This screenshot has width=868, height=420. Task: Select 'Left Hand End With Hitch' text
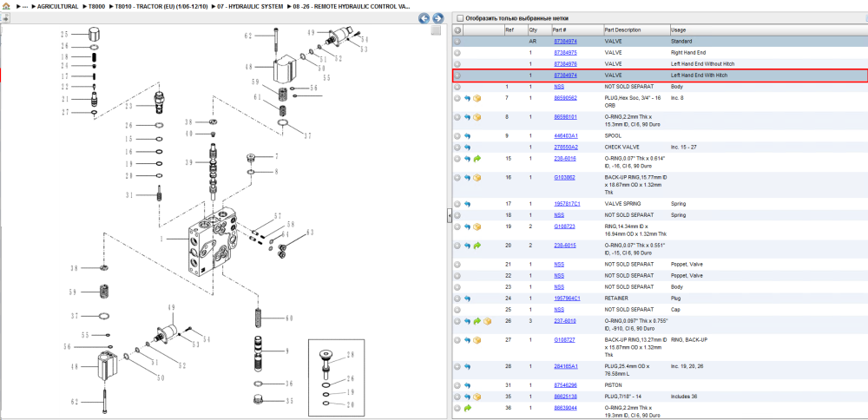click(699, 75)
